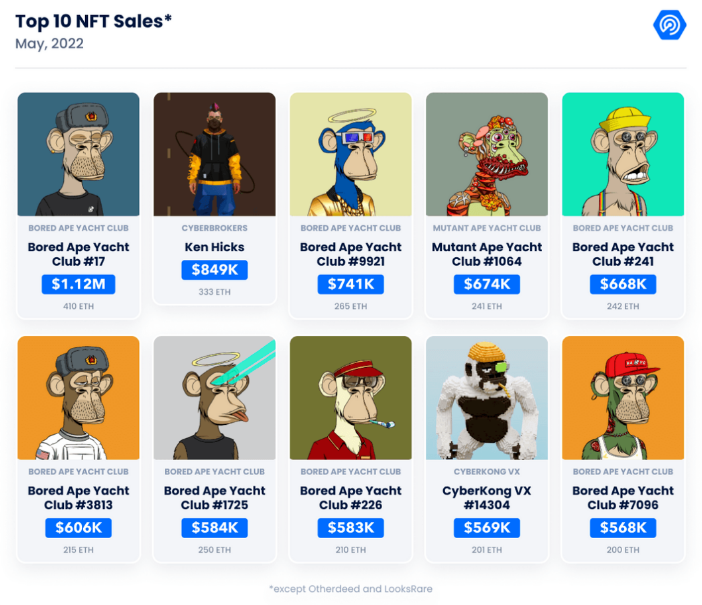Image resolution: width=702 pixels, height=605 pixels.
Task: Click the MUTANT APE YACHT CLUB collection label
Action: coord(487,228)
